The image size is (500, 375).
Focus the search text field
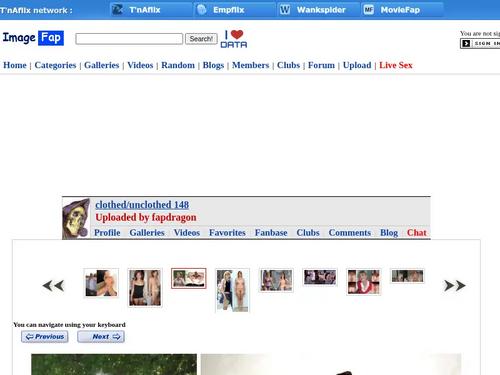point(129,39)
